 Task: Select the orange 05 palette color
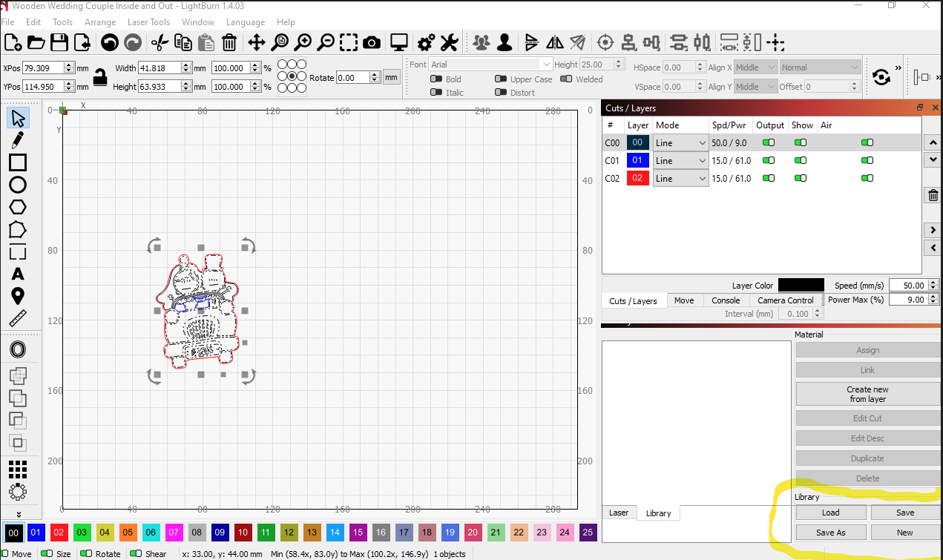tap(128, 533)
